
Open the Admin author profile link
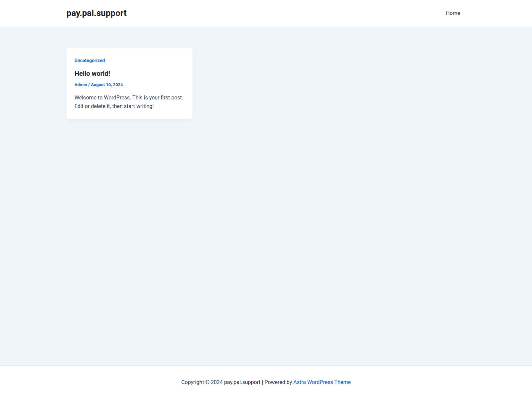(81, 84)
